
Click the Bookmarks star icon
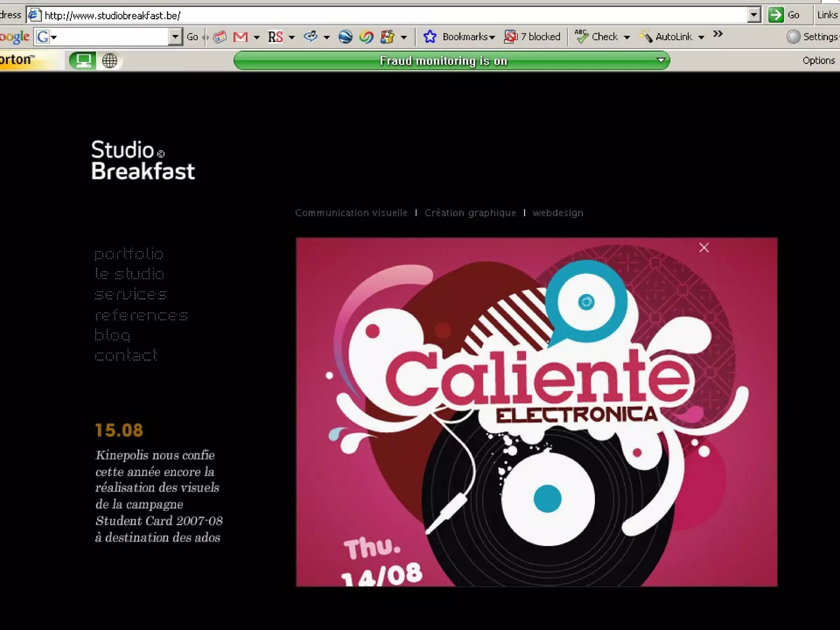pyautogui.click(x=430, y=37)
